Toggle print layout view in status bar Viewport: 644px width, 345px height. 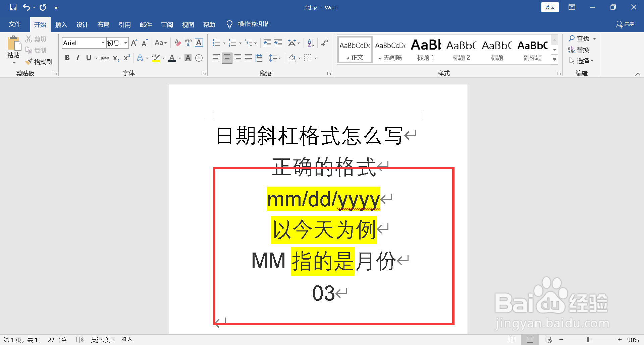tap(530, 340)
